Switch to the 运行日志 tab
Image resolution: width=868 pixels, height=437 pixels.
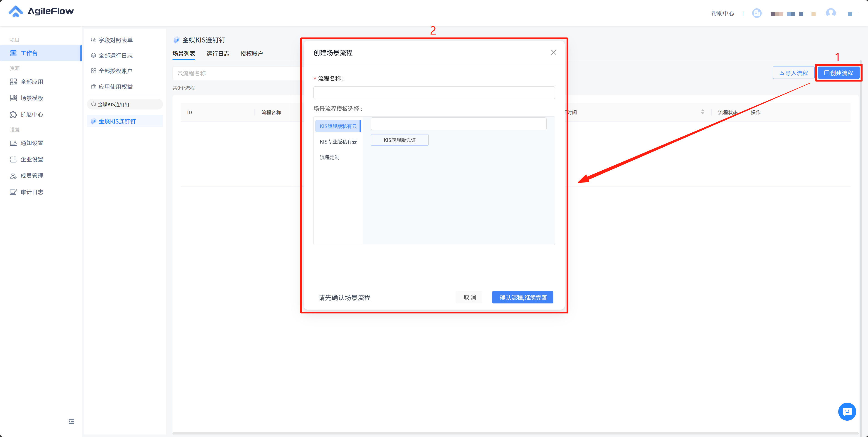tap(218, 54)
